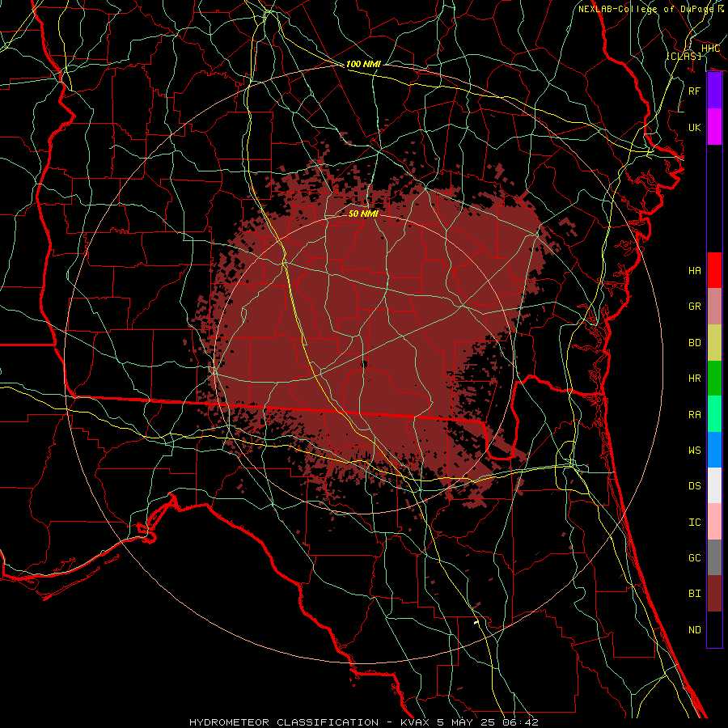Click the 'RF' legend label text
728x728 pixels.
(695, 91)
